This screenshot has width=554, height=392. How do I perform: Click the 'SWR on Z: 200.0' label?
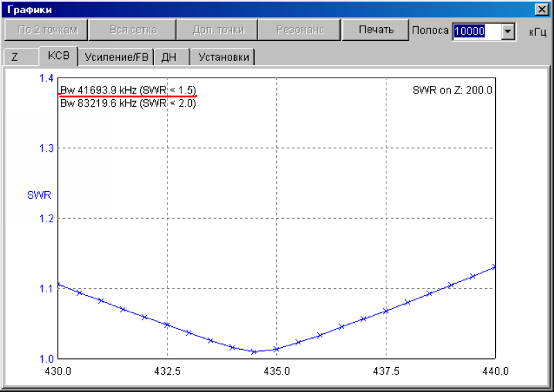[x=452, y=90]
